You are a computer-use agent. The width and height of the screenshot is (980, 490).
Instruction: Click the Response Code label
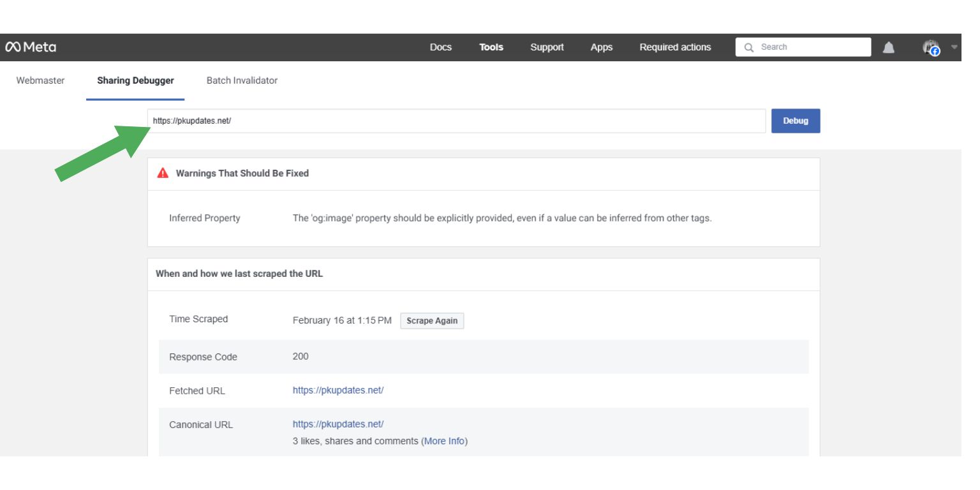pos(203,357)
